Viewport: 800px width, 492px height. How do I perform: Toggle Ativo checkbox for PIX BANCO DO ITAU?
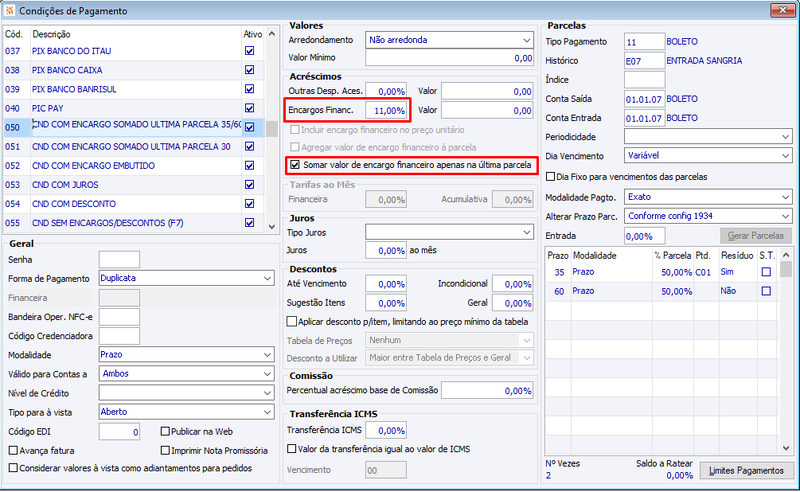[249, 51]
